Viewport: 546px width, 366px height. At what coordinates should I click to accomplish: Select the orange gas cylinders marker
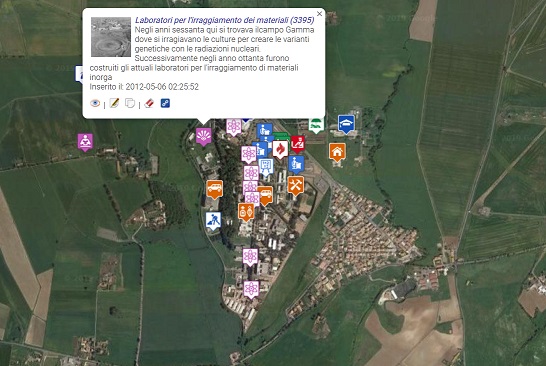pyautogui.click(x=246, y=212)
